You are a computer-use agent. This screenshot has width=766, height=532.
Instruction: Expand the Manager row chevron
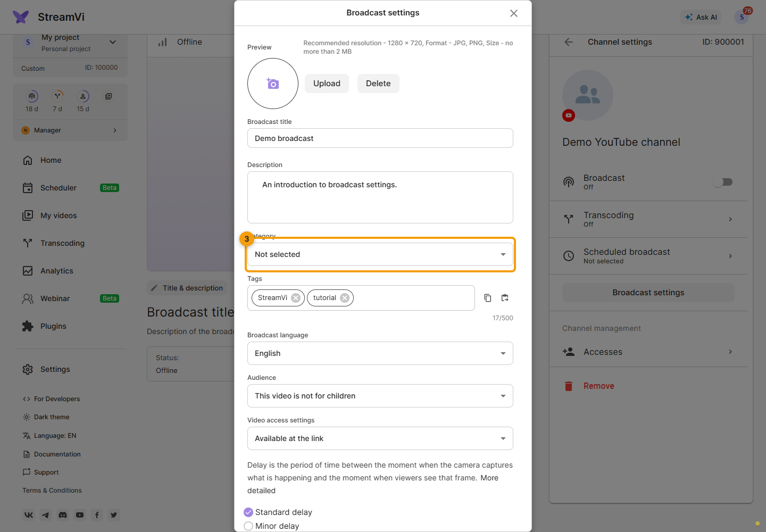115,130
